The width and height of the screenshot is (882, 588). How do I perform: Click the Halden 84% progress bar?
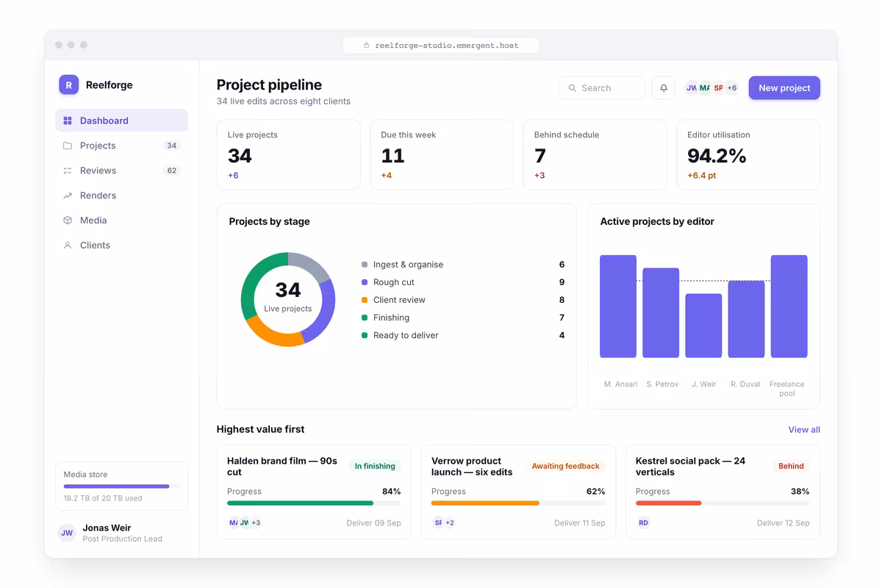pos(314,503)
